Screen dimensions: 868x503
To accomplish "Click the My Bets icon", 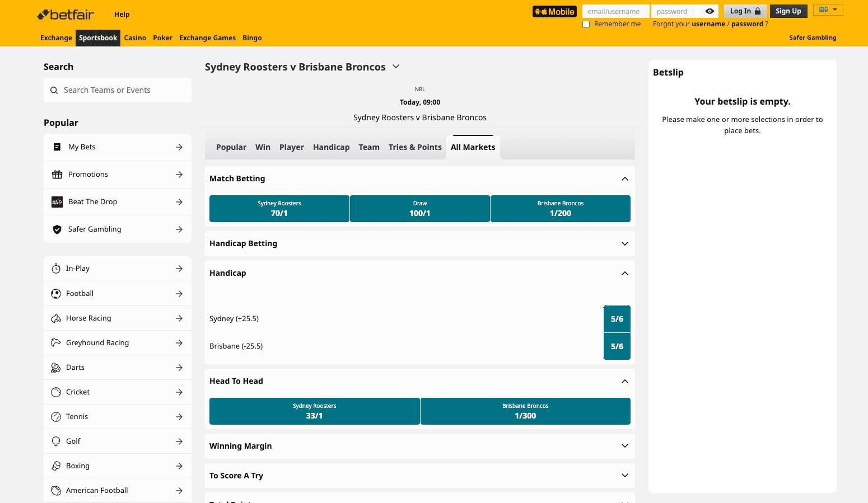I will coord(57,147).
